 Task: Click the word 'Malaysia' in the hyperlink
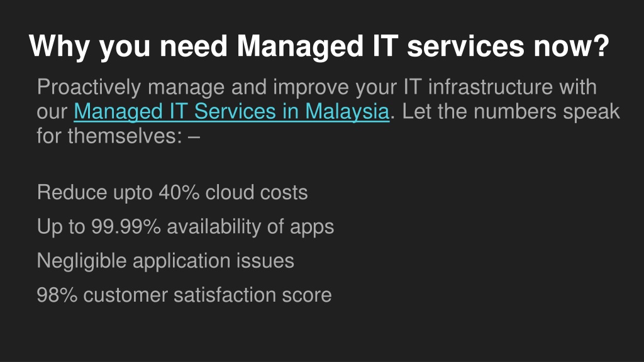pos(347,112)
